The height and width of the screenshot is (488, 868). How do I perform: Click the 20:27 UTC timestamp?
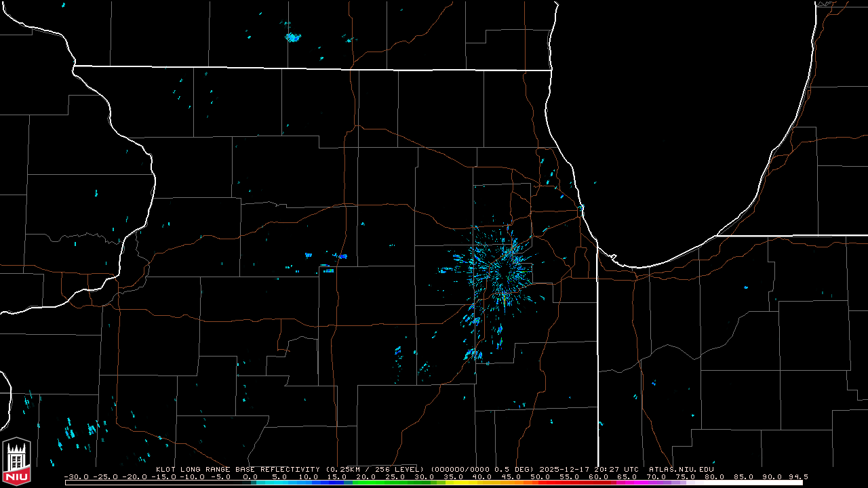pos(616,469)
